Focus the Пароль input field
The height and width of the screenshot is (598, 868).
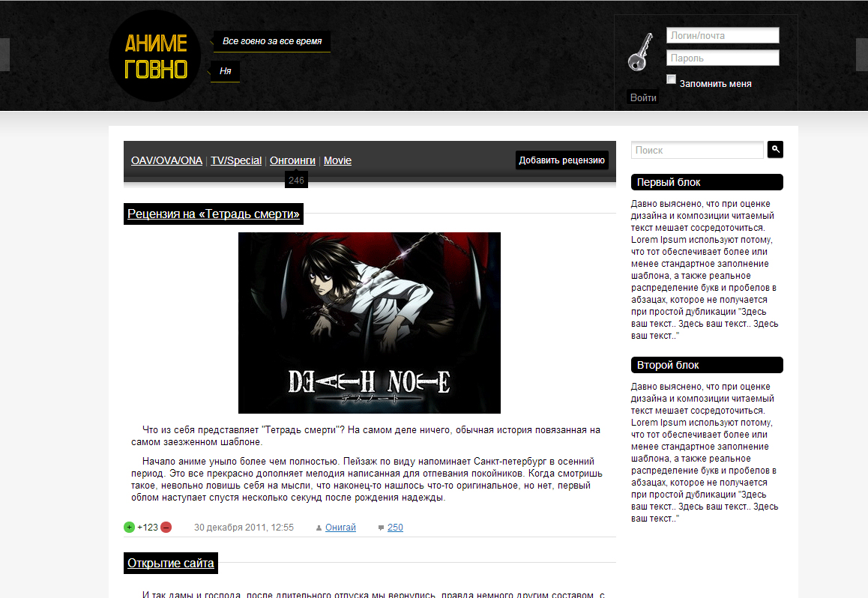(x=723, y=58)
